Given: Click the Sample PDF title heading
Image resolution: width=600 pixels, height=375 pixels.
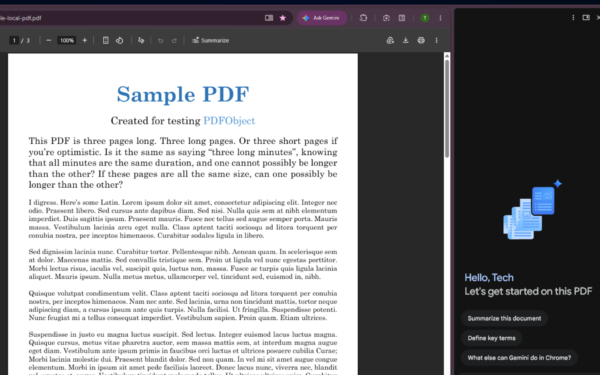Looking at the screenshot, I should 183,94.
